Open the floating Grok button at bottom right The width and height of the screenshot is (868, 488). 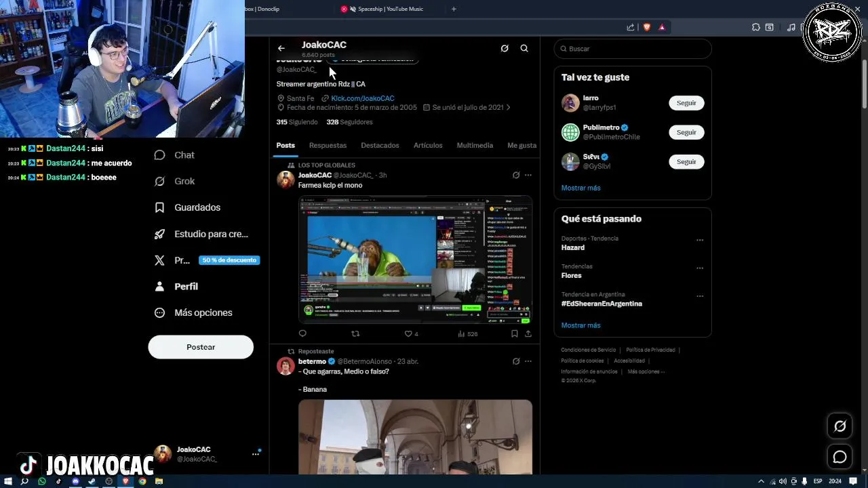[840, 426]
